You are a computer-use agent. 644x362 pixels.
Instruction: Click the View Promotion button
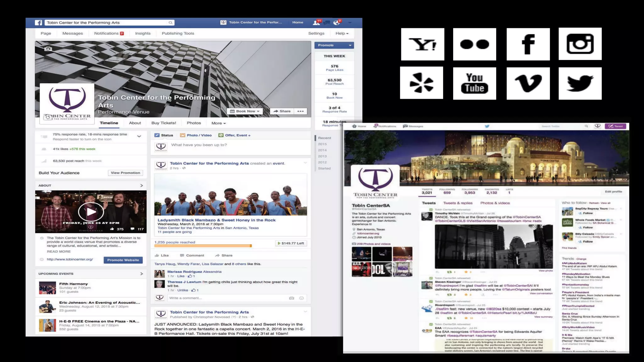(x=125, y=173)
